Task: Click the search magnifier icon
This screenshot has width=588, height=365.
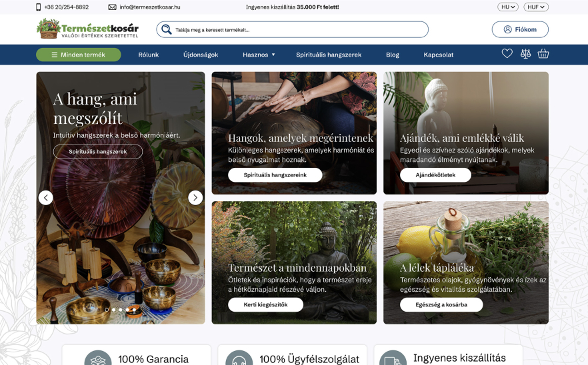Action: point(167,29)
